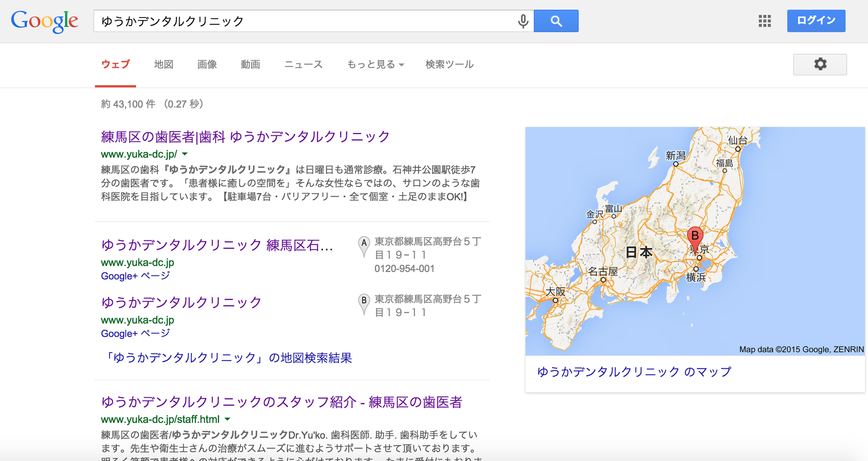Image resolution: width=868 pixels, height=461 pixels.
Task: Expand arrow next to www.yuka-dc.jp/ URL
Action: coord(185,154)
